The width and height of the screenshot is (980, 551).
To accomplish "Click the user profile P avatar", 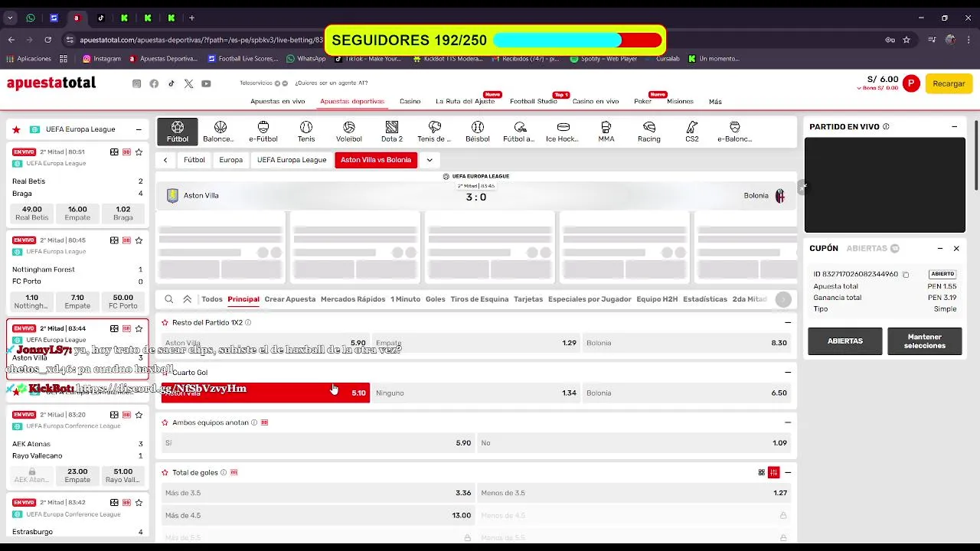I will click(910, 83).
